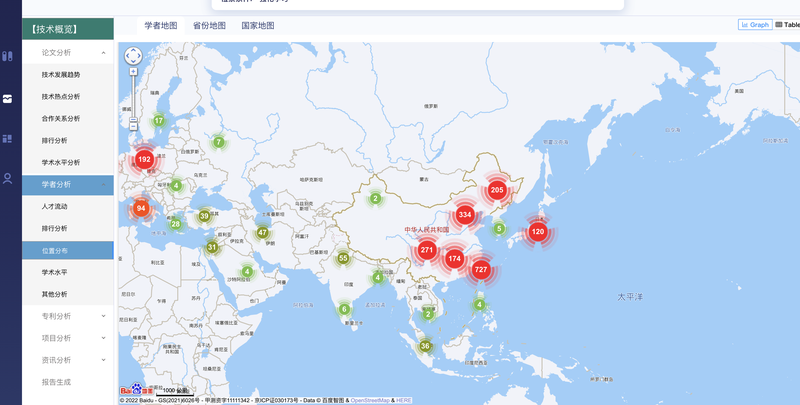Click the 271 scholar cluster marker
Screen dimensions: 800x405
[427, 250]
